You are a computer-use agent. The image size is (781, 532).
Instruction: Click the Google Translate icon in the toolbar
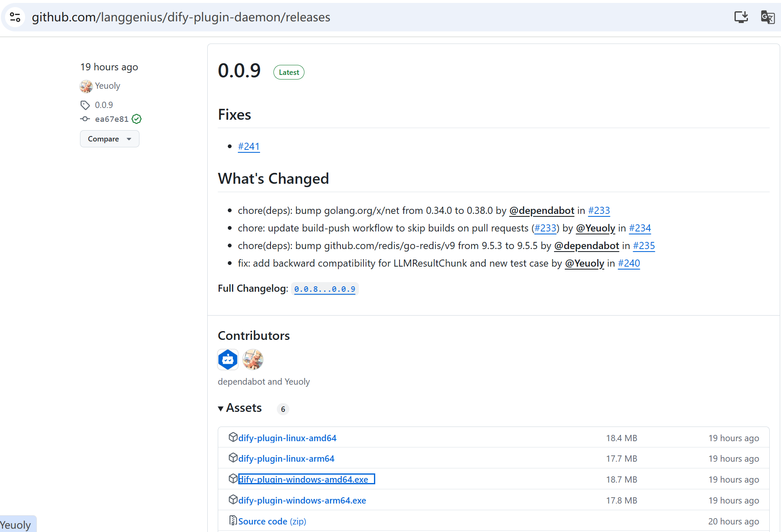(x=768, y=17)
